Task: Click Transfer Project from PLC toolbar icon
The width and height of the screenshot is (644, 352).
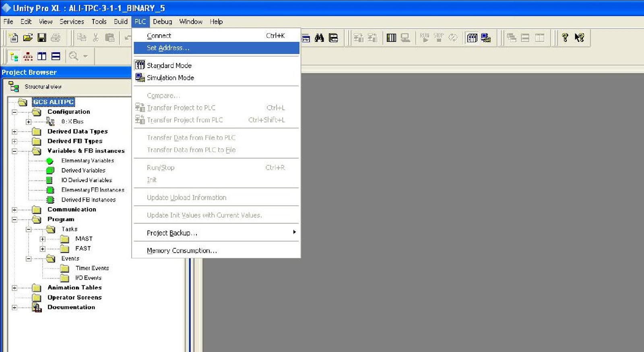Action: [373, 38]
